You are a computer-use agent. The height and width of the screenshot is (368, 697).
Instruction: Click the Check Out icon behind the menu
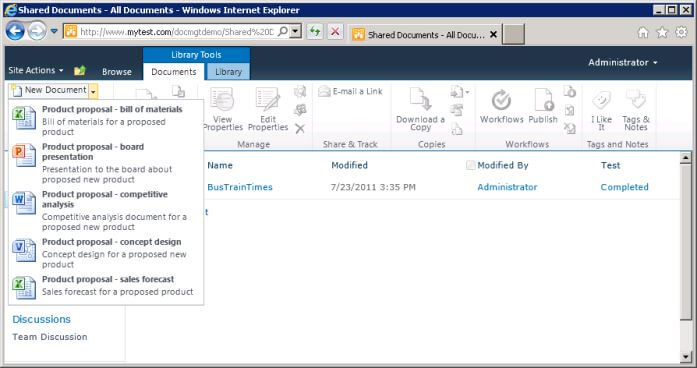pos(178,91)
